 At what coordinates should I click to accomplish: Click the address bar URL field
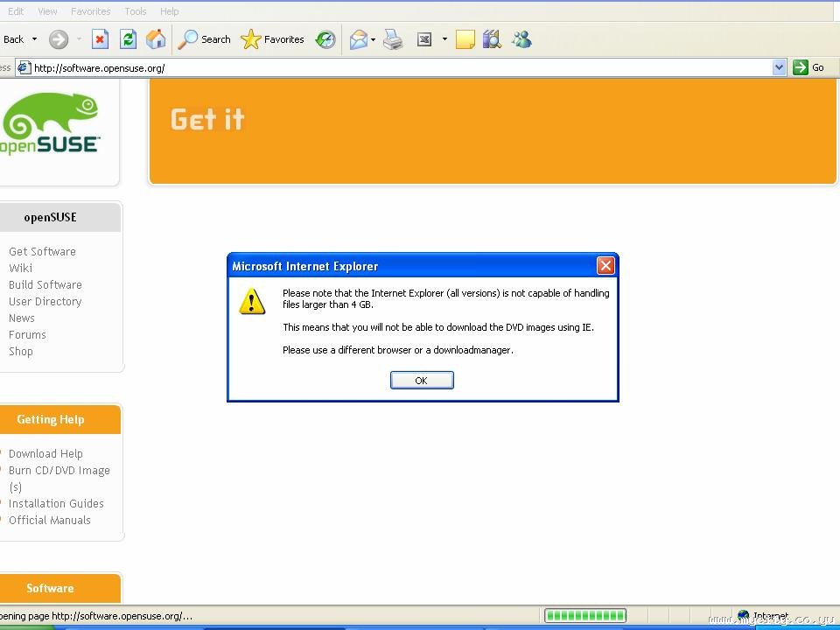(402, 68)
